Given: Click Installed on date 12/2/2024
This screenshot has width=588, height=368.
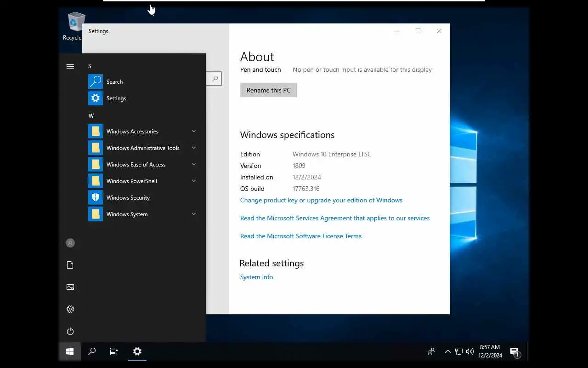Looking at the screenshot, I should (x=307, y=177).
